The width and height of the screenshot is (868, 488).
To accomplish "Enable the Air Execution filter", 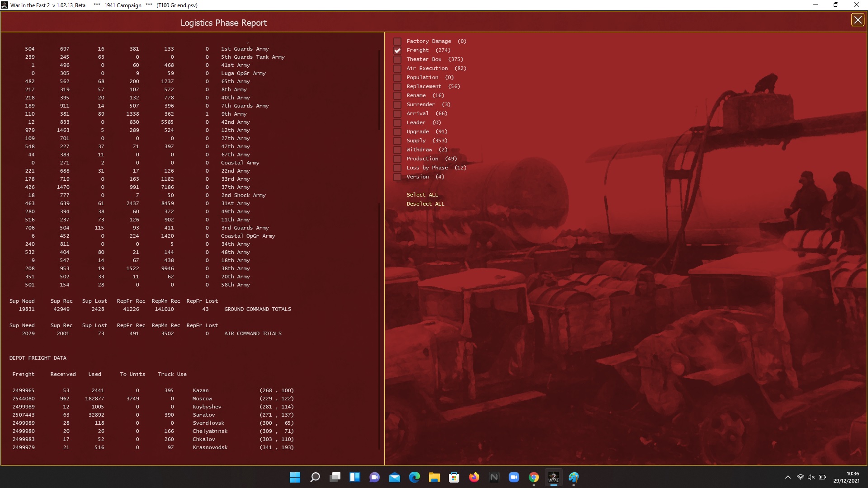I will point(397,69).
